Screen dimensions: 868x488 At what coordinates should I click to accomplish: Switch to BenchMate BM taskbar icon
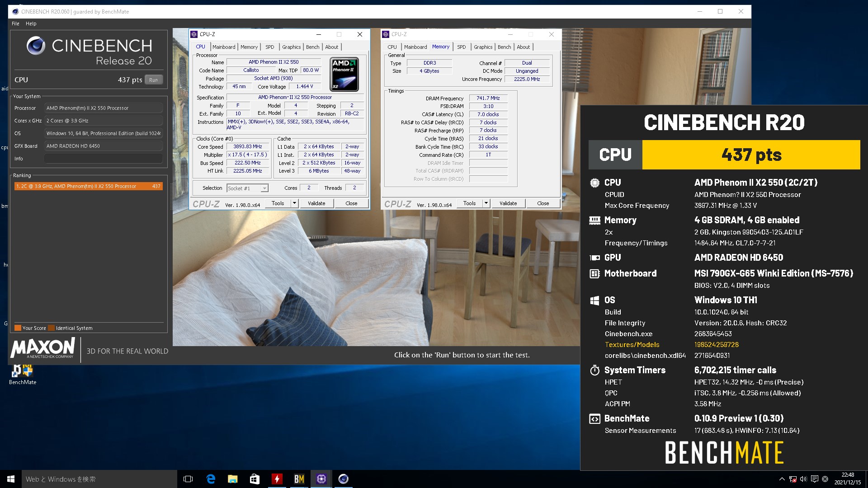299,479
